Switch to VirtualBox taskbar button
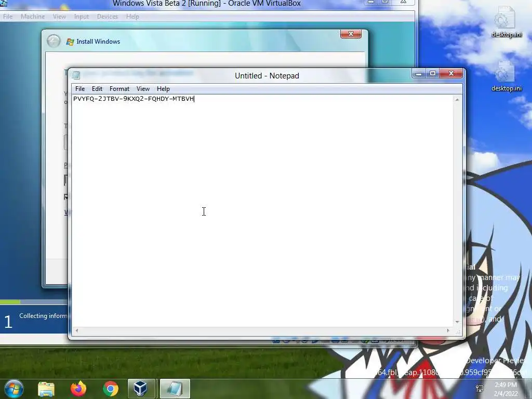532x399 pixels. [x=141, y=389]
